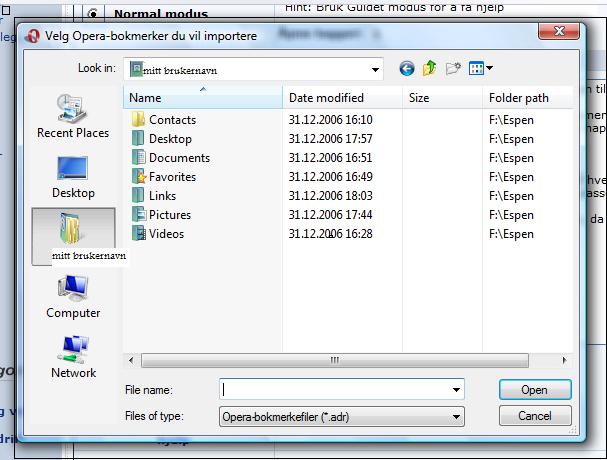Open Network in the places sidebar
This screenshot has width=607, height=460.
73,357
